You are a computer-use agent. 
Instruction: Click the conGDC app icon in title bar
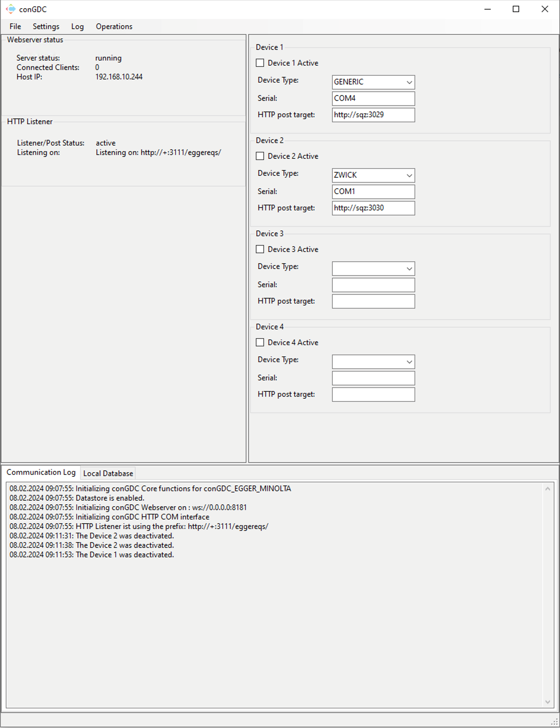10,9
